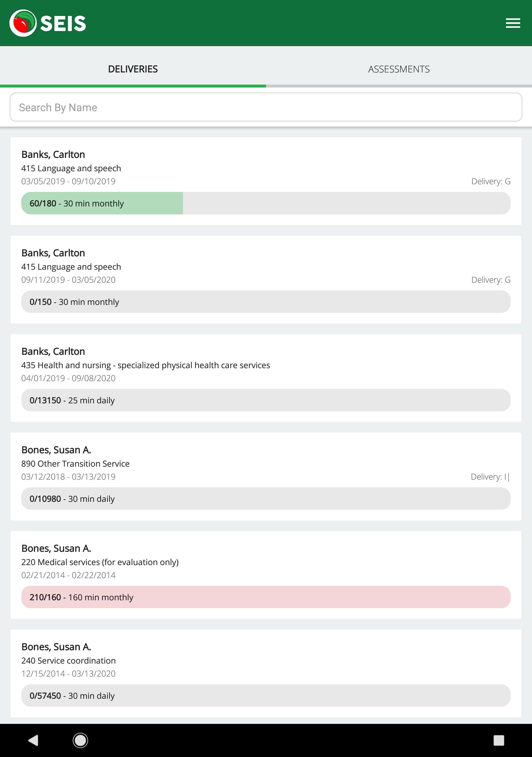
Task: Tap the recent apps square icon
Action: (x=499, y=740)
